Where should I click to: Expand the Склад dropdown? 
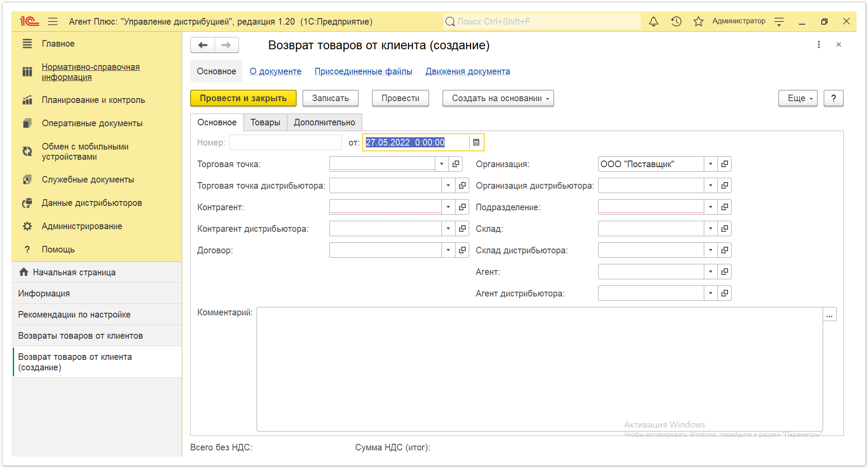coord(710,229)
